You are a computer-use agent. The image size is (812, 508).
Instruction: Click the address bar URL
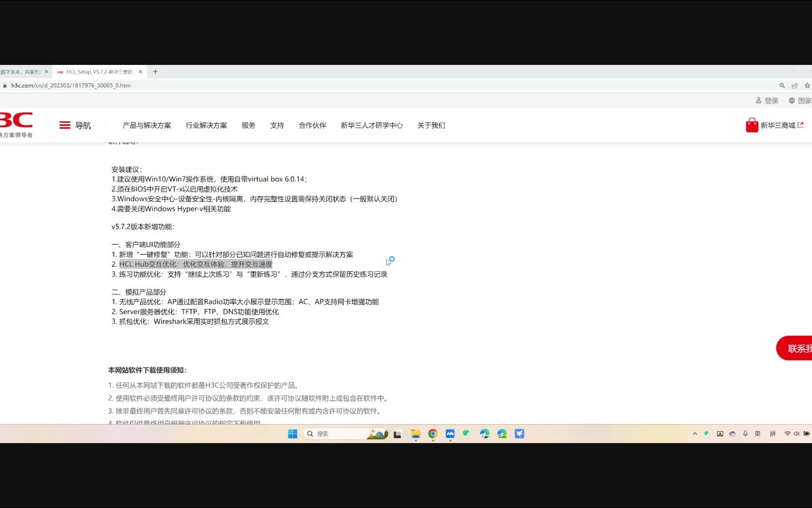point(71,86)
